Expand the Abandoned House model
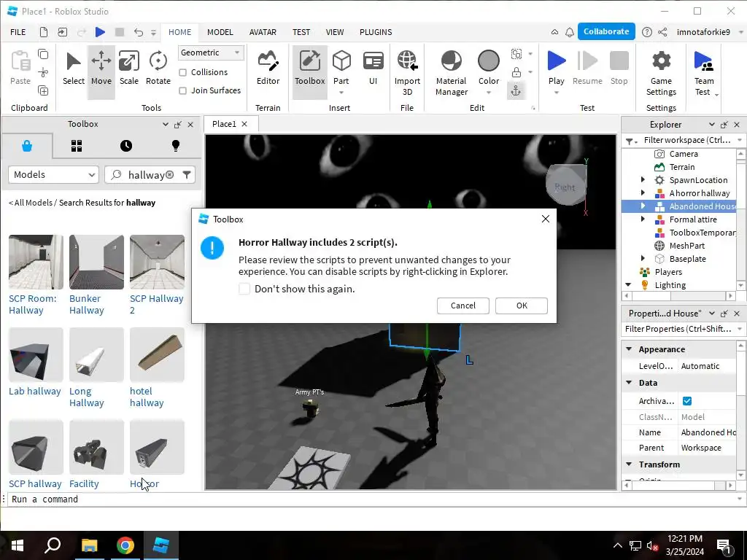The height and width of the screenshot is (560, 747). point(643,206)
